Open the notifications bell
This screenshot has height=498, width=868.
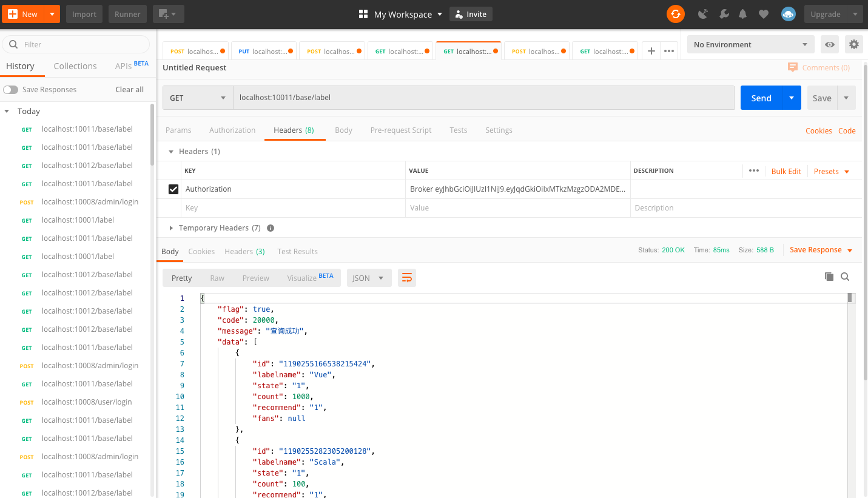[742, 14]
